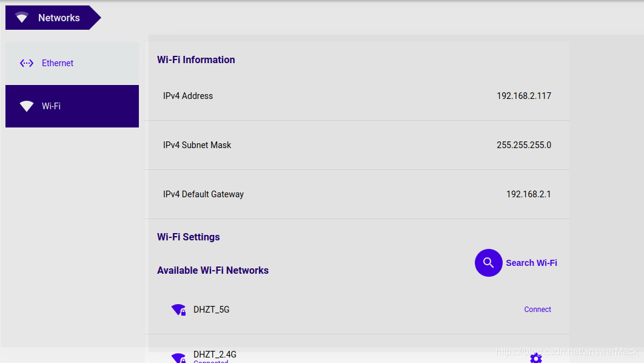Select the Wi-Fi sidebar tab

[x=72, y=106]
